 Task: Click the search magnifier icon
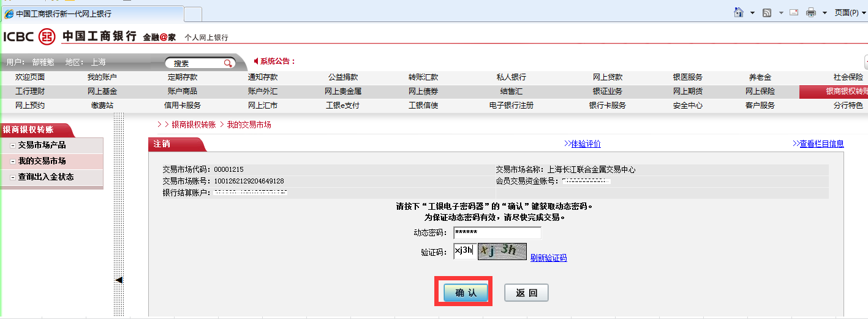click(228, 63)
